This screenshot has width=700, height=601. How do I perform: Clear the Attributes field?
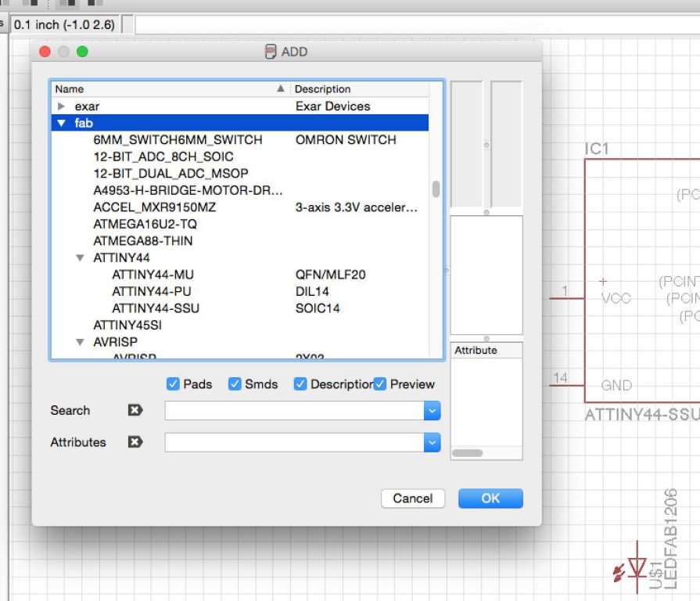point(135,442)
